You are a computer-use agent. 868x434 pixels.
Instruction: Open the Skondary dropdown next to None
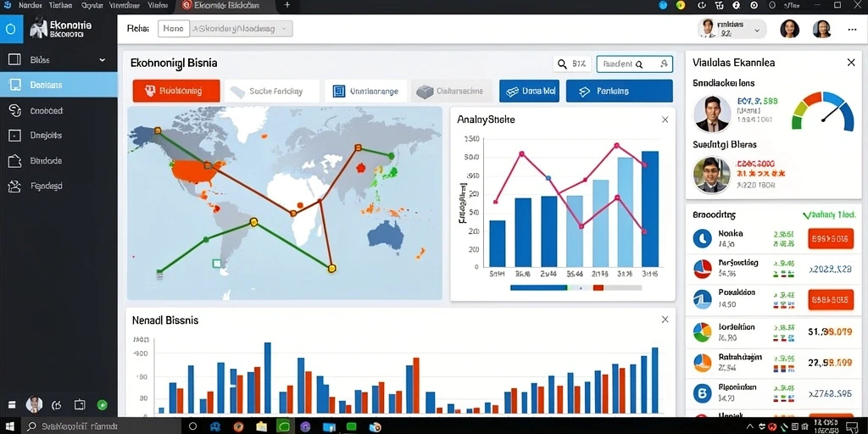click(242, 29)
